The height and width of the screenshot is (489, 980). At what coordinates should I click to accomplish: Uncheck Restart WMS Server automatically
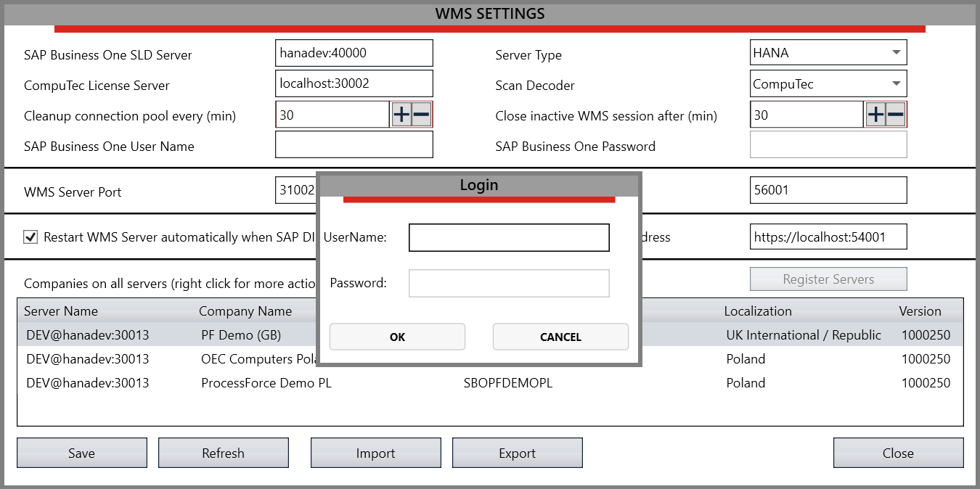click(x=30, y=237)
